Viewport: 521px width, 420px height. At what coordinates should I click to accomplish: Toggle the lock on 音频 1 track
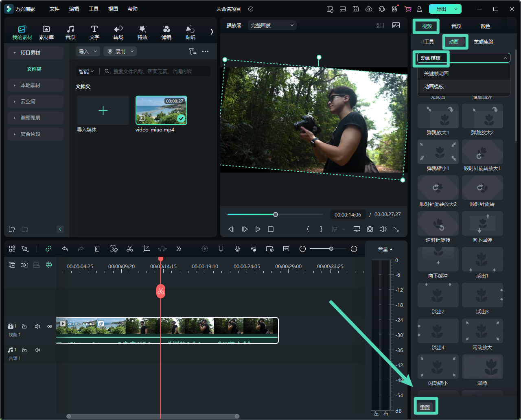tap(24, 350)
